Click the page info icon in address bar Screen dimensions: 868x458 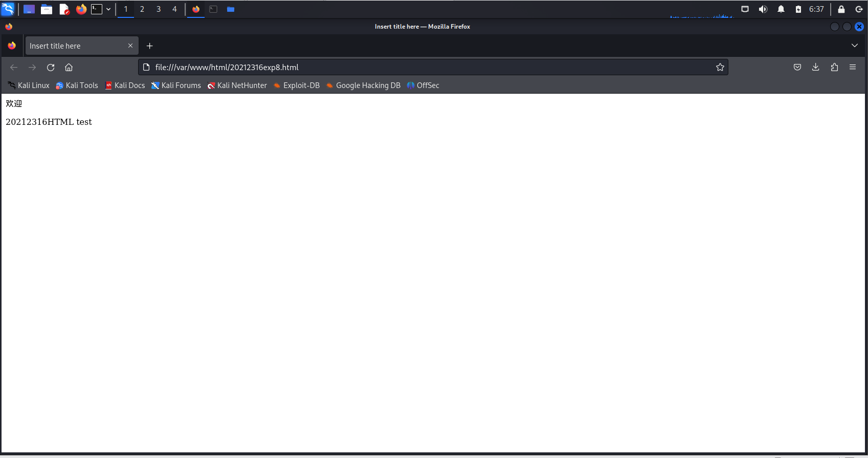pyautogui.click(x=146, y=67)
